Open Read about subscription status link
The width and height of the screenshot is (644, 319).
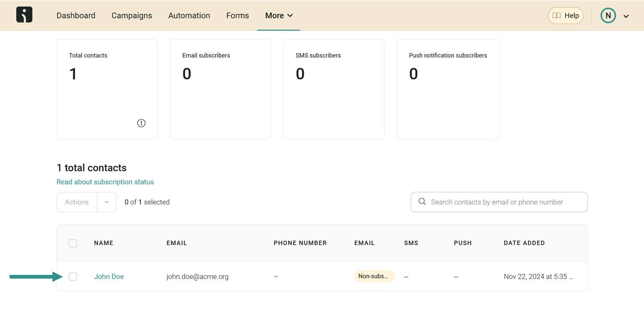(105, 182)
